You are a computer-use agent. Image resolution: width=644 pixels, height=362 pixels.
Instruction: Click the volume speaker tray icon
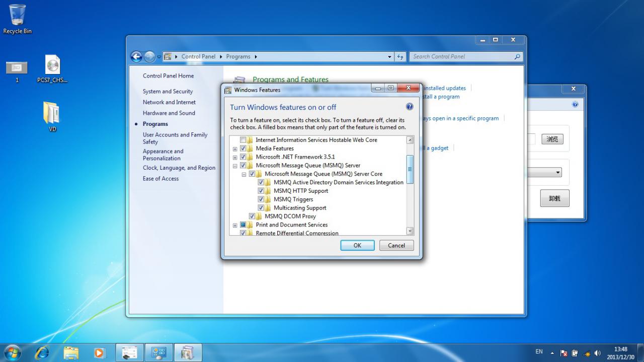(x=597, y=353)
